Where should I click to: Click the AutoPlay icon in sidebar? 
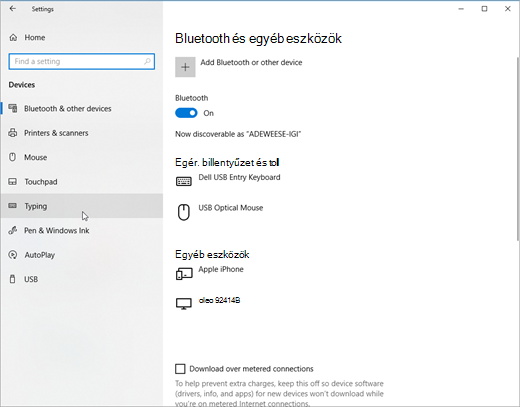(x=13, y=255)
